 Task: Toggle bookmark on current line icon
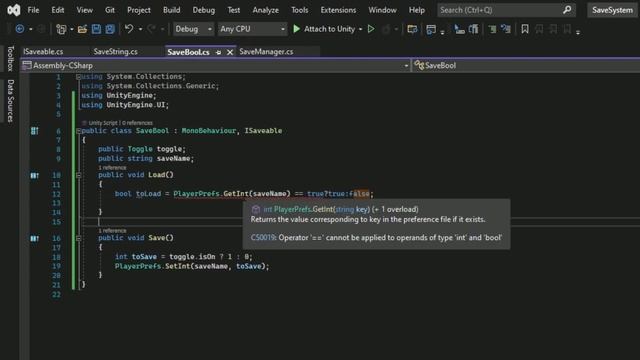coord(525,29)
